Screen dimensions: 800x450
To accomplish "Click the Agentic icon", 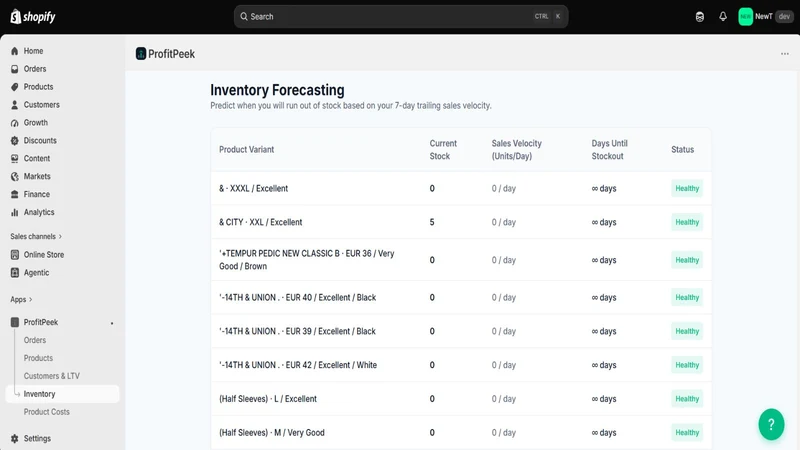I will (x=15, y=272).
